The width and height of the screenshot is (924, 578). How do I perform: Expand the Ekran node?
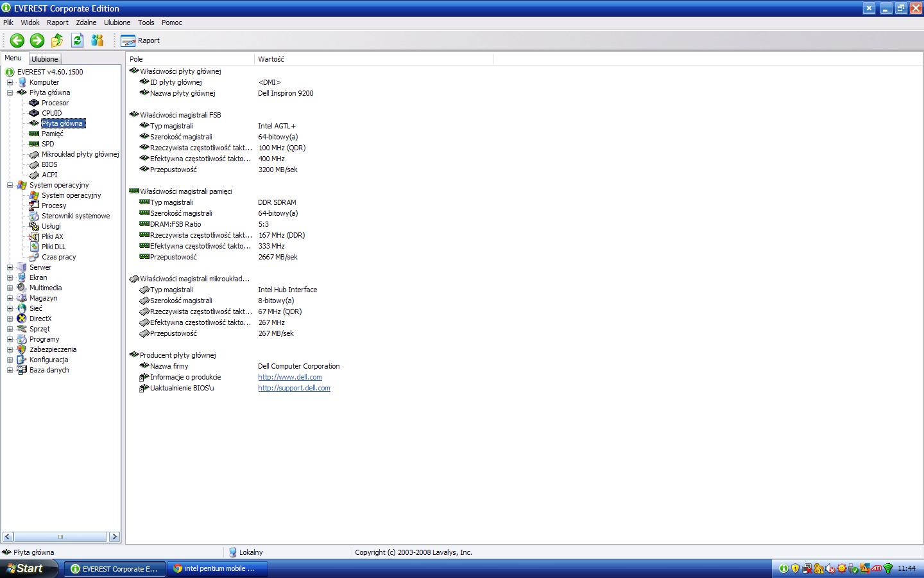pyautogui.click(x=10, y=277)
